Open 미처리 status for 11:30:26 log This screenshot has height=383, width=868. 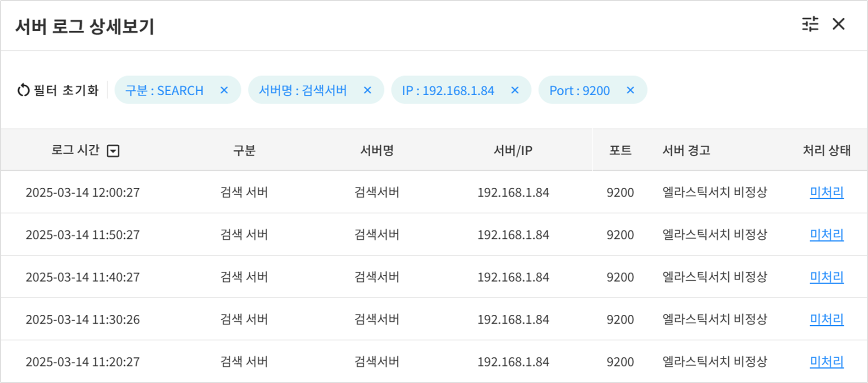tap(826, 319)
